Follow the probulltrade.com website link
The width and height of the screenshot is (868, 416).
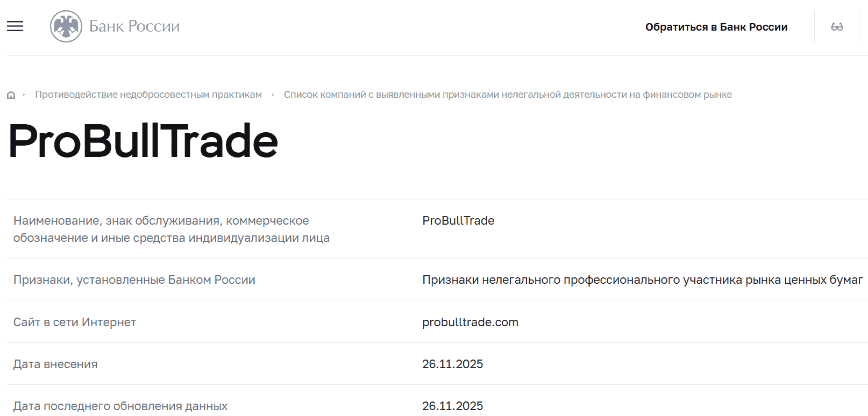pyautogui.click(x=469, y=322)
